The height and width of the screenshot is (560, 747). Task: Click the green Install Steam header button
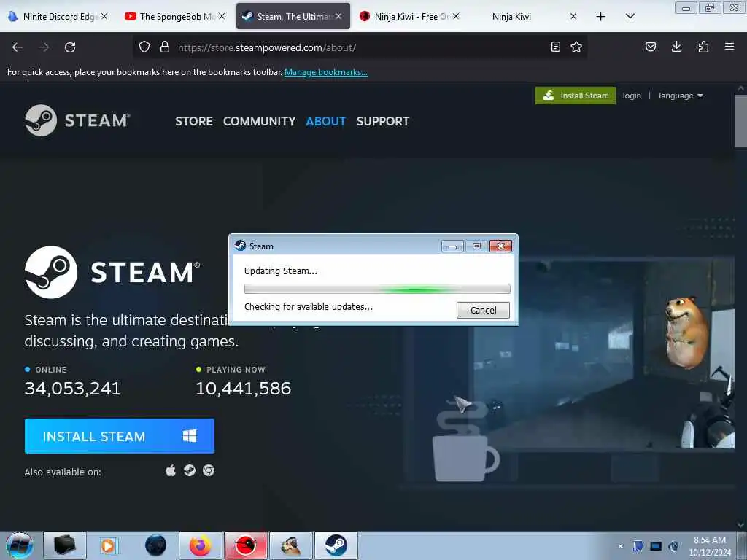click(x=576, y=96)
